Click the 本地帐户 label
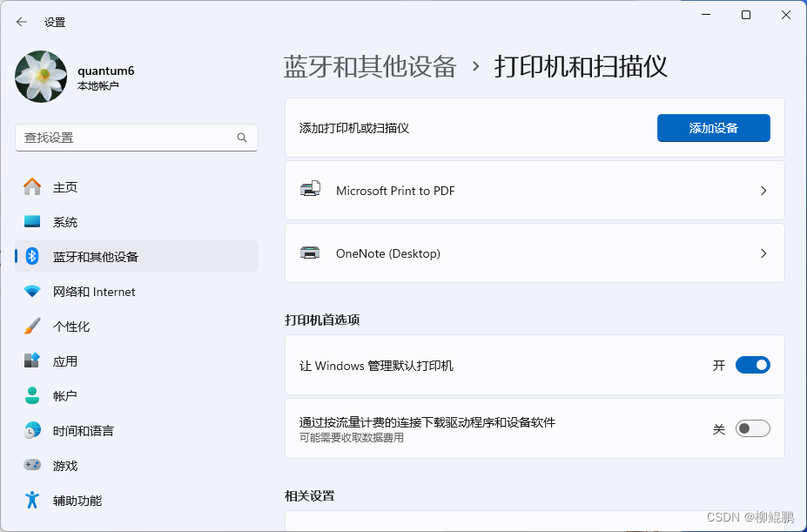Image resolution: width=807 pixels, height=532 pixels. 98,85
